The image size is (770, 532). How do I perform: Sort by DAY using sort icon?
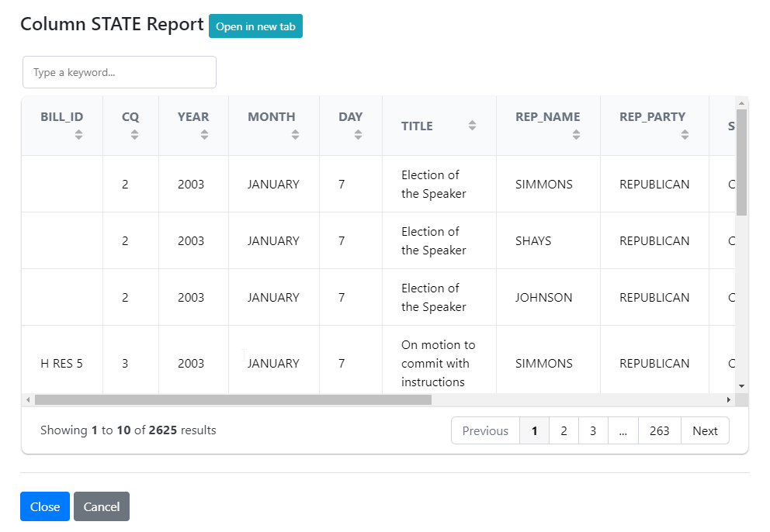(358, 135)
